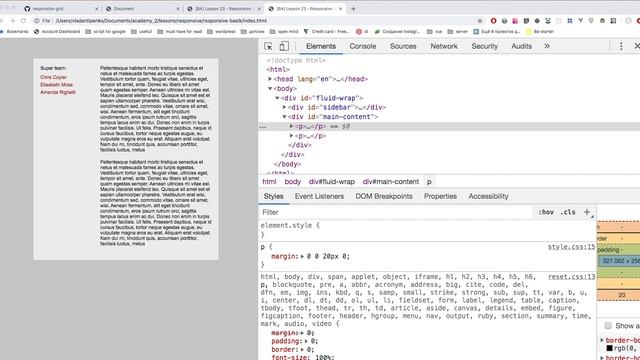Click the ellipsis beside selected p node
The image size is (640, 360).
point(263,127)
